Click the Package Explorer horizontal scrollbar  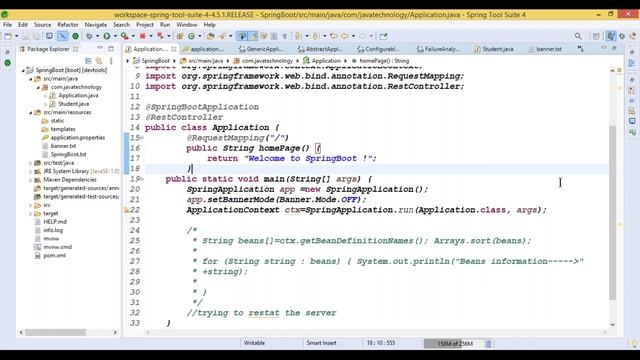tap(56, 333)
